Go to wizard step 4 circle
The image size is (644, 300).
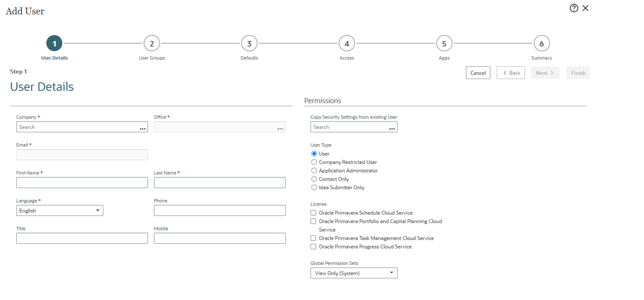point(346,43)
